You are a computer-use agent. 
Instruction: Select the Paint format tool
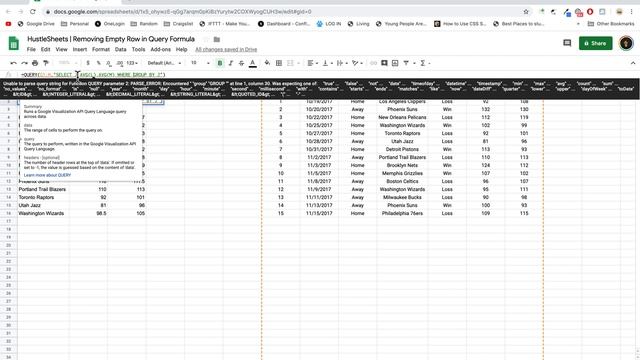coord(46,63)
